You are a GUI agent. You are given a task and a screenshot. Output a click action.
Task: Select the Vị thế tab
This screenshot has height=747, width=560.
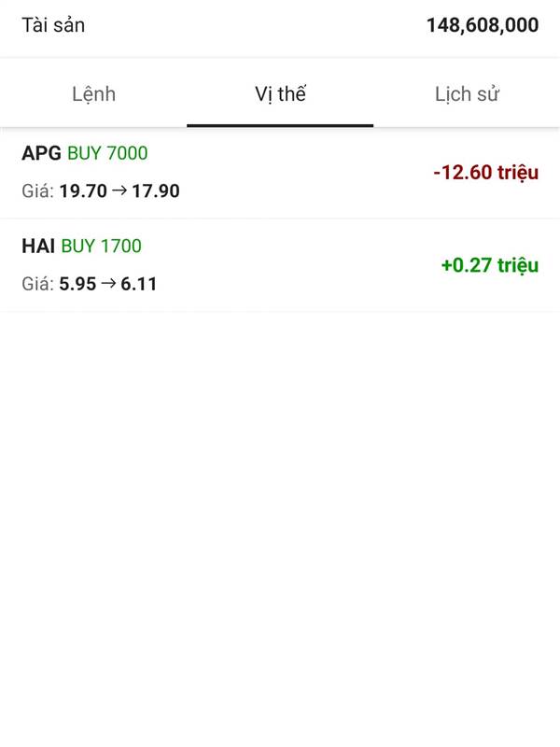coord(280,94)
